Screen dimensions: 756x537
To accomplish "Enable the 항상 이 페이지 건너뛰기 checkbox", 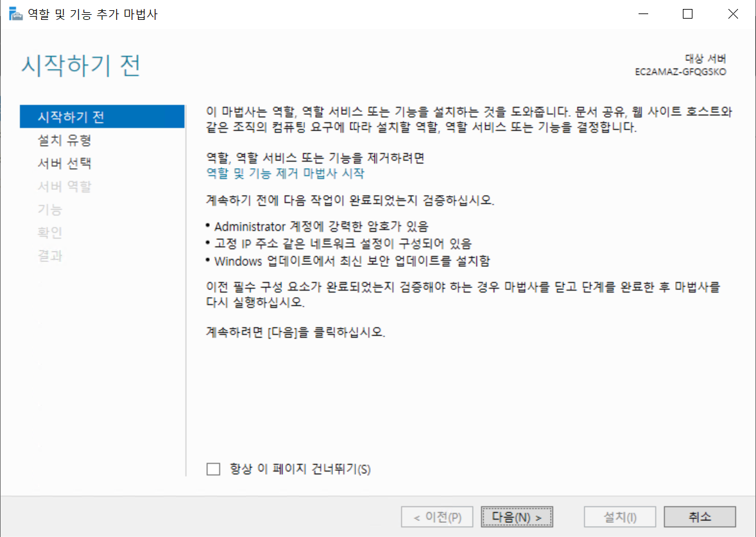I will (214, 469).
